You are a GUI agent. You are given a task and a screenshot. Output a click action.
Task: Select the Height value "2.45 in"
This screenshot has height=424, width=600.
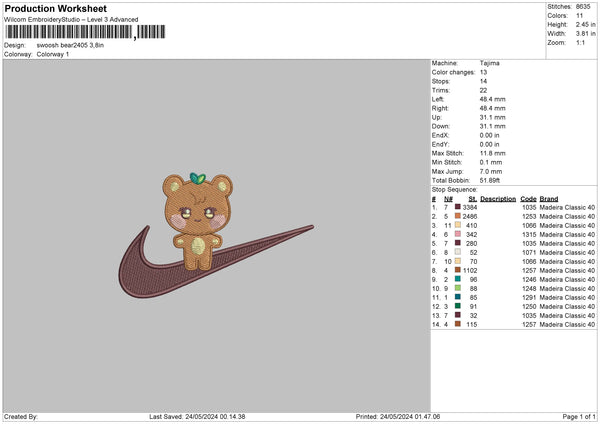585,24
